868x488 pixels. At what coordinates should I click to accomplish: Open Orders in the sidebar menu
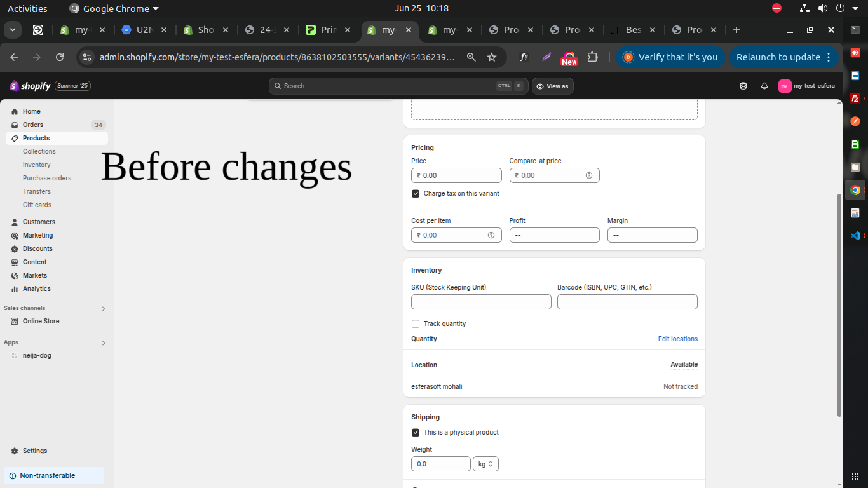coord(33,125)
